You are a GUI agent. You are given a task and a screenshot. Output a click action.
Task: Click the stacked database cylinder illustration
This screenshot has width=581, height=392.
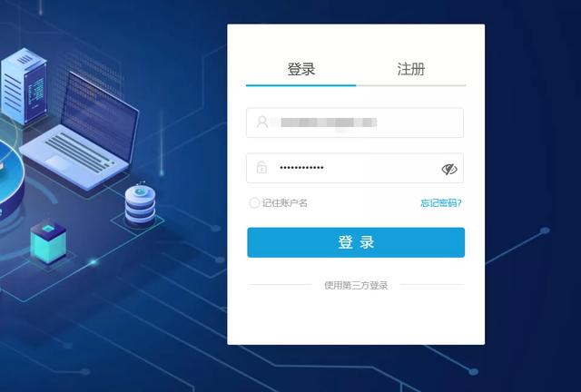[x=140, y=206]
